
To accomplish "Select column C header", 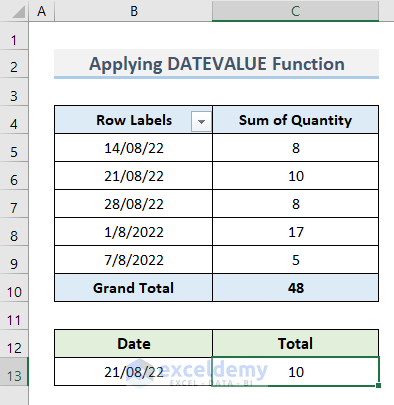I will pos(295,11).
